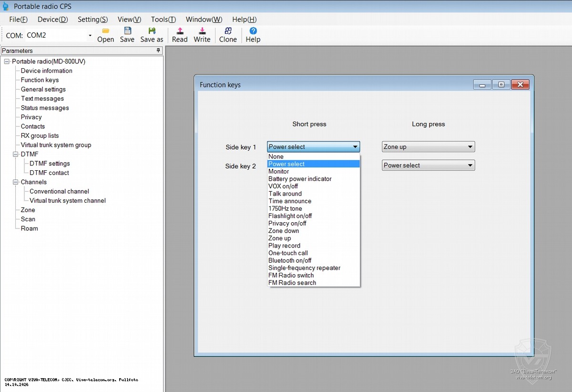
Task: Select DTMF settings tree item
Action: tap(50, 164)
